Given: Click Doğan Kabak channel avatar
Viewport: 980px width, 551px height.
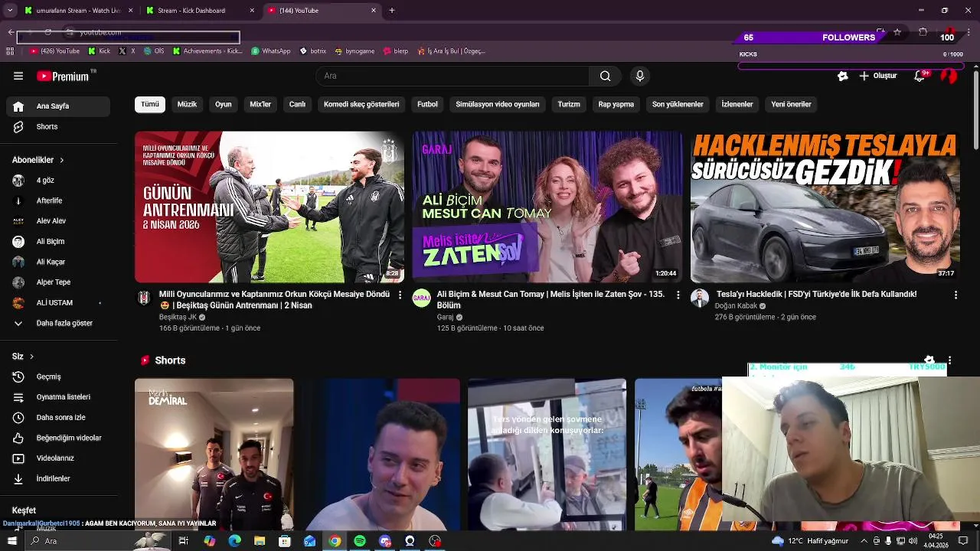Looking at the screenshot, I should 700,298.
